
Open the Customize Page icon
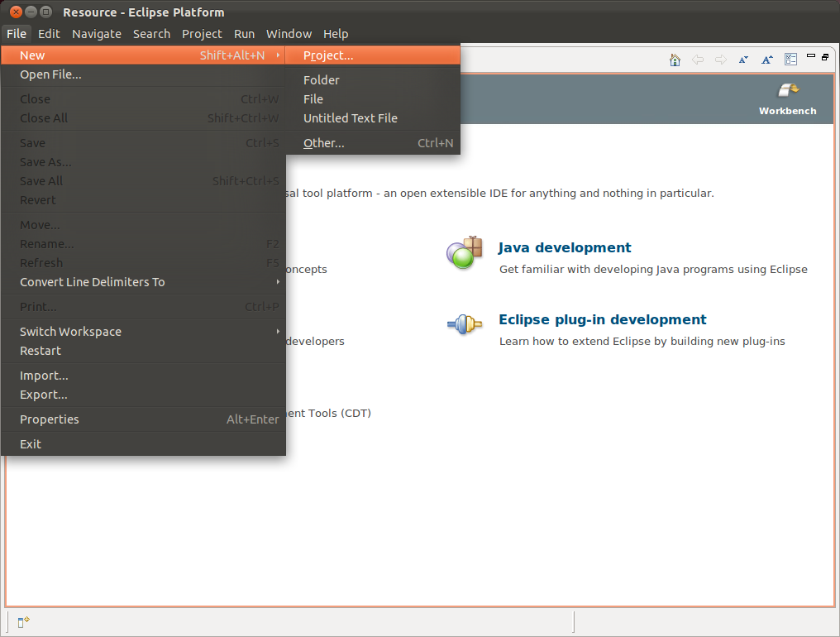click(790, 59)
